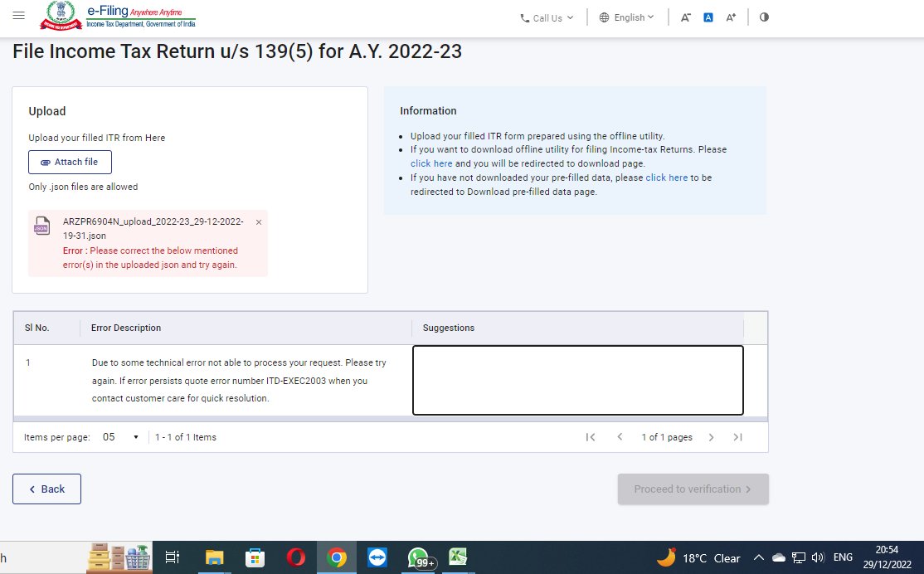Remove the uploaded json file with X
Viewport: 924px width, 574px height.
(x=259, y=222)
